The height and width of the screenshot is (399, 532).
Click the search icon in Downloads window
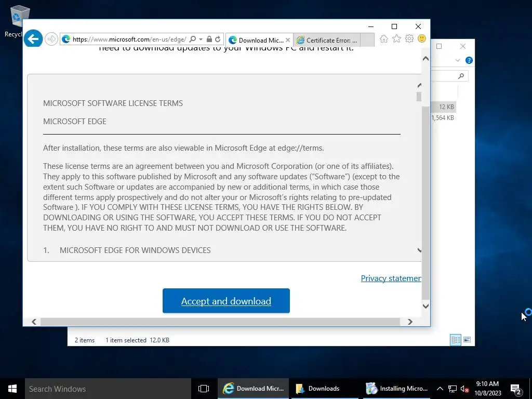pyautogui.click(x=461, y=76)
